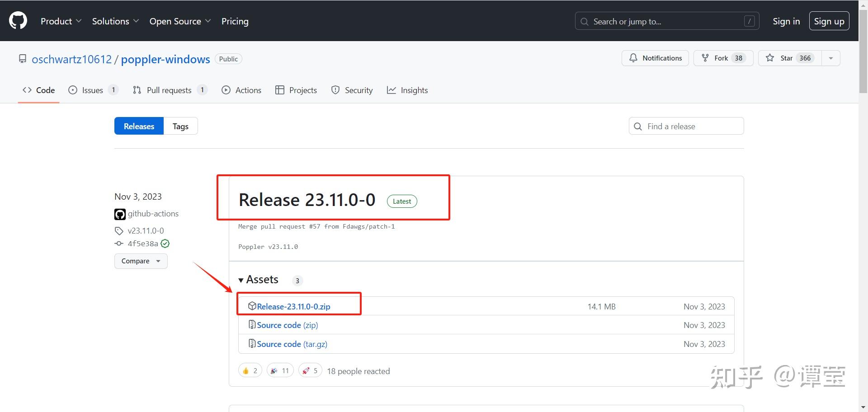
Task: Click the scrollbar down arrow
Action: 863,408
